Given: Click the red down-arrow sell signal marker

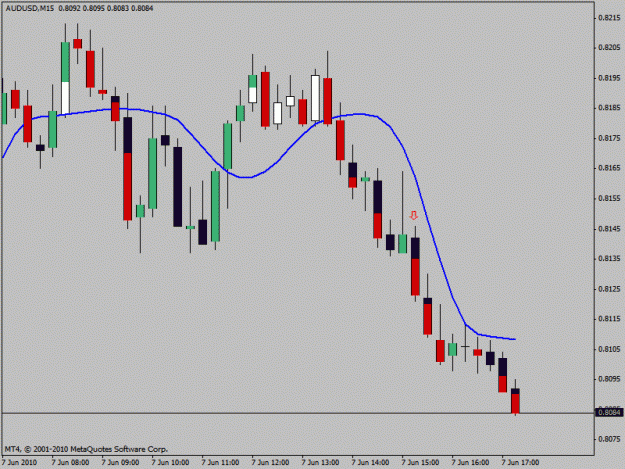Looking at the screenshot, I should 414,216.
